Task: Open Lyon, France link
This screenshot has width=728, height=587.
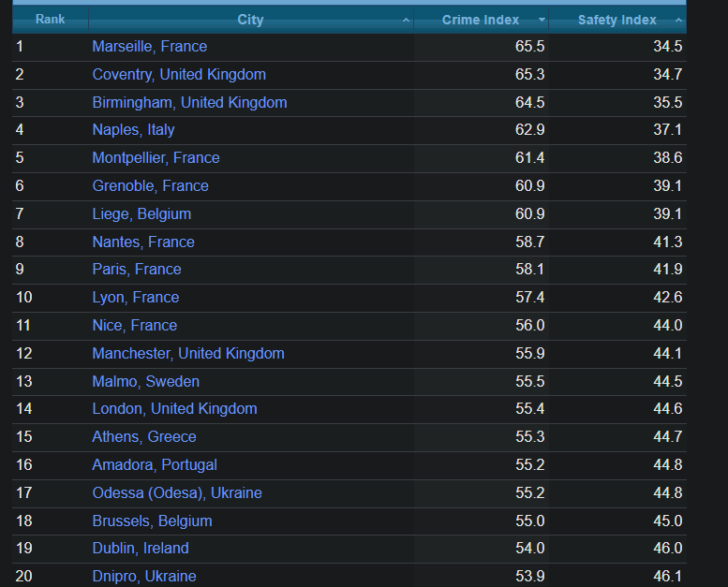Action: [x=136, y=297]
